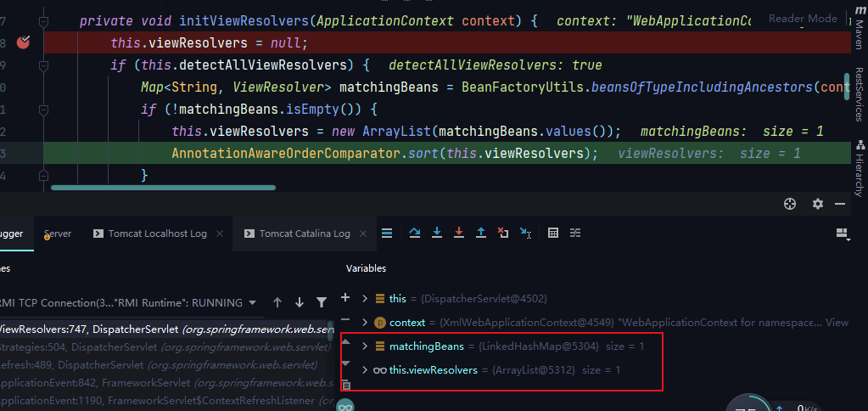Close the Tomcat Catalina Log tab
The height and width of the screenshot is (411, 868).
tap(363, 234)
